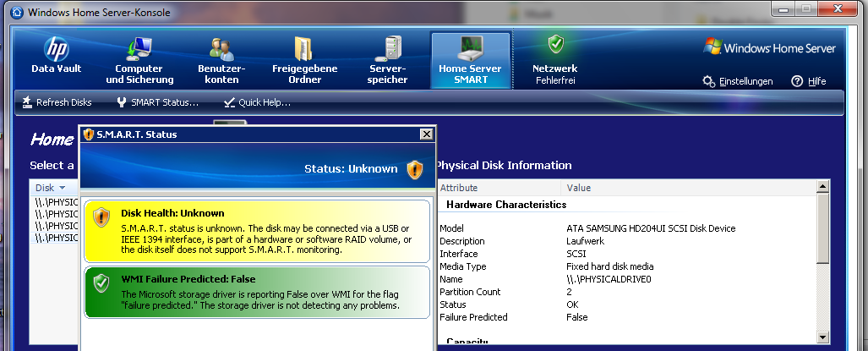Click the Media Type value Fixed hard disk media
This screenshot has width=868, height=351.
pyautogui.click(x=610, y=266)
